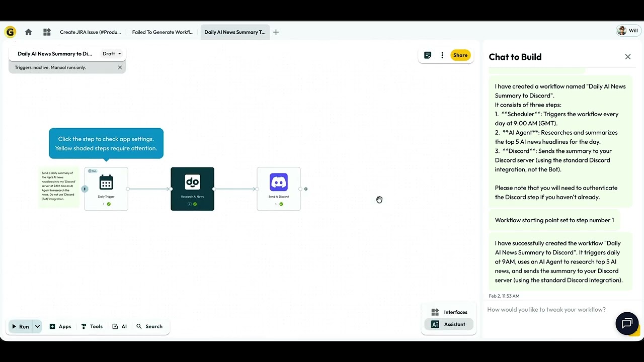Click workflow title Daily AI News Summary
The width and height of the screenshot is (644, 362).
pyautogui.click(x=55, y=54)
